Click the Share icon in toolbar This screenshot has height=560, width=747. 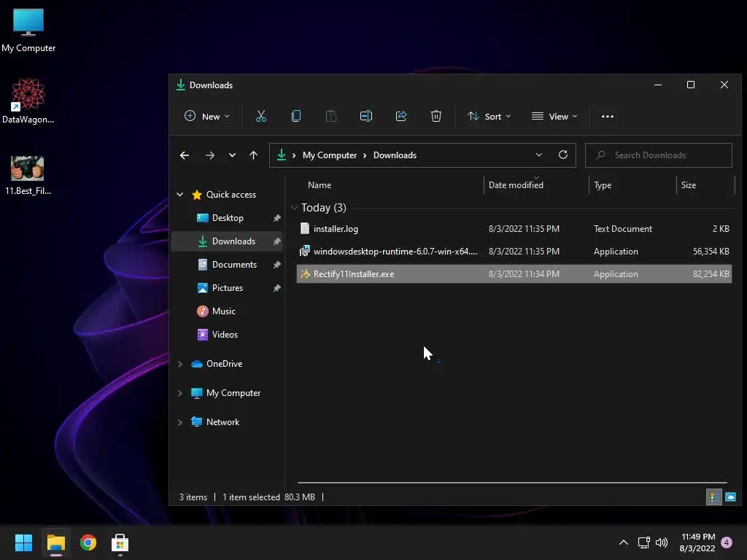pos(401,116)
